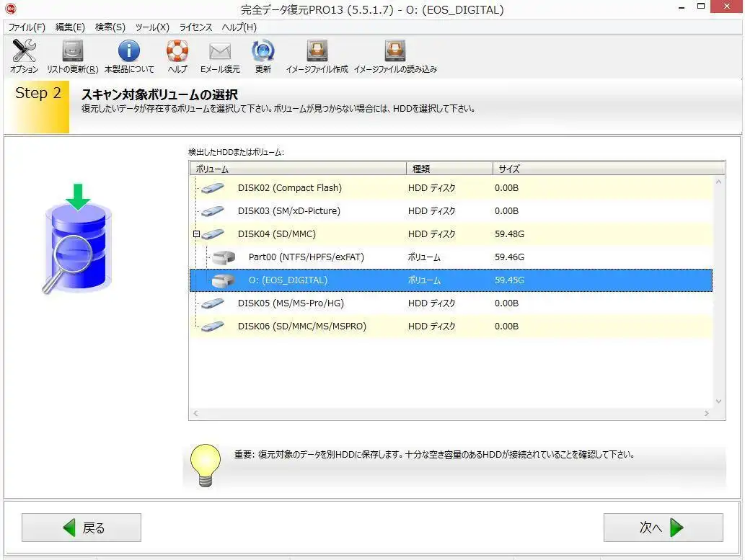This screenshot has width=745, height=560.
Task: Open 本製品について (About this product) icon
Action: (x=129, y=53)
